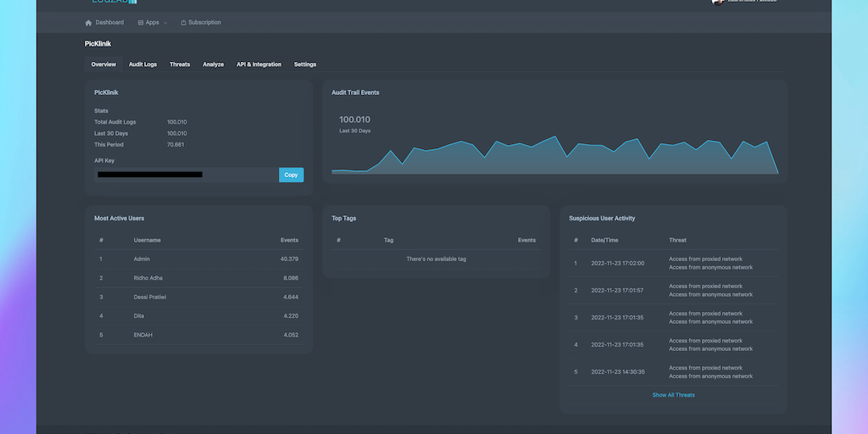Screen dimensions: 868x434
Task: Click the ENDAH user row
Action: [198, 335]
